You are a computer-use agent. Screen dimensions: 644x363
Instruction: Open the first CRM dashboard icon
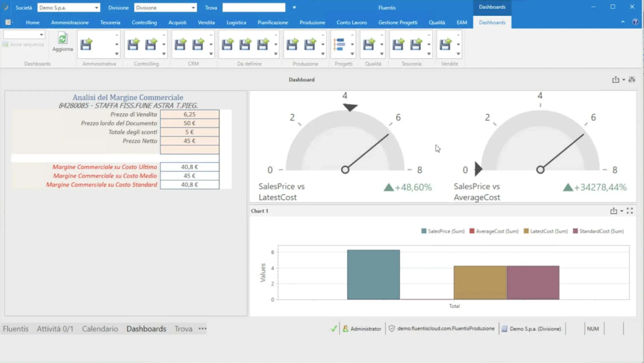[180, 44]
